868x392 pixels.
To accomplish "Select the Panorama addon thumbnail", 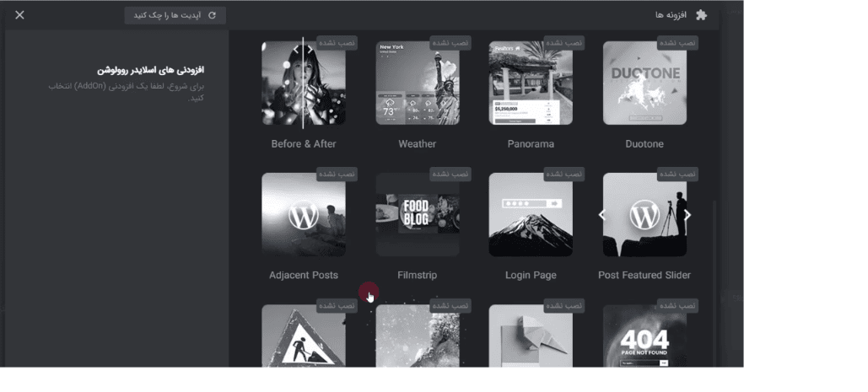I will tap(531, 83).
